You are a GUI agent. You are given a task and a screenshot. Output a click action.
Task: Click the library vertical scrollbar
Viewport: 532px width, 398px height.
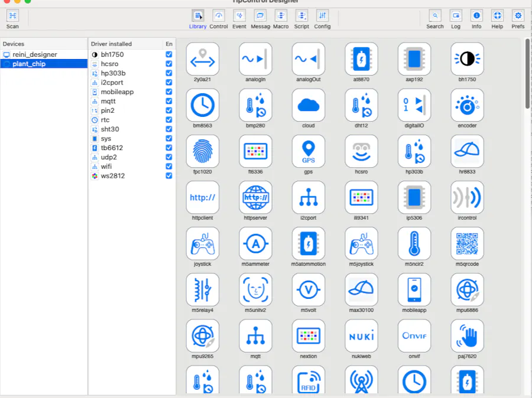(527, 74)
